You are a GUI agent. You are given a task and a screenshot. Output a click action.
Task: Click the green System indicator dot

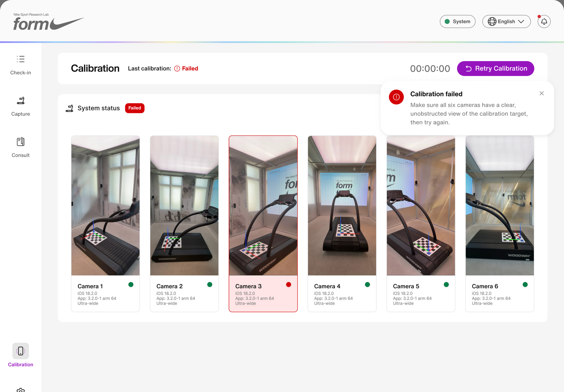pos(447,22)
